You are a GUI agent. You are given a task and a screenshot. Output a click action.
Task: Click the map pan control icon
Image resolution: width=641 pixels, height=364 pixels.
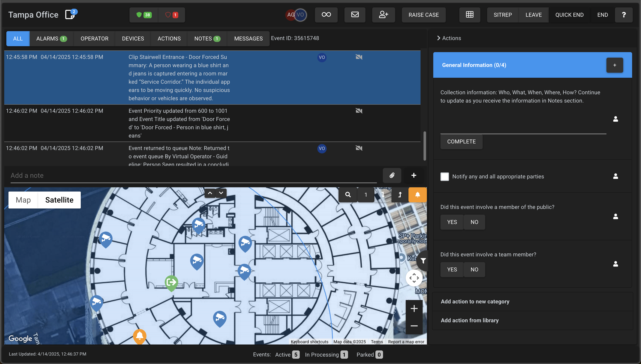[414, 278]
